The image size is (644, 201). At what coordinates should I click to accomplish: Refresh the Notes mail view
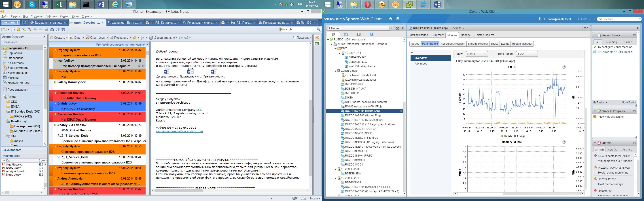click(58, 29)
